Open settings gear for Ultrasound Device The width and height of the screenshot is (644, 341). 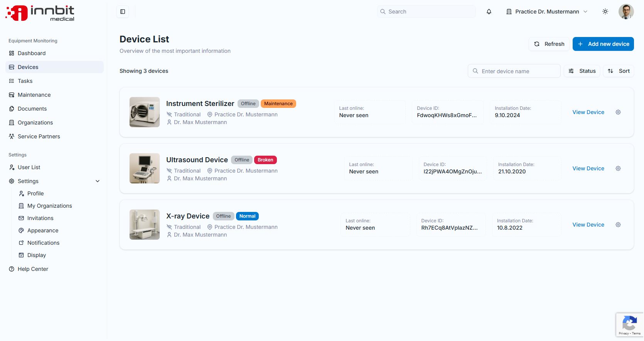618,168
